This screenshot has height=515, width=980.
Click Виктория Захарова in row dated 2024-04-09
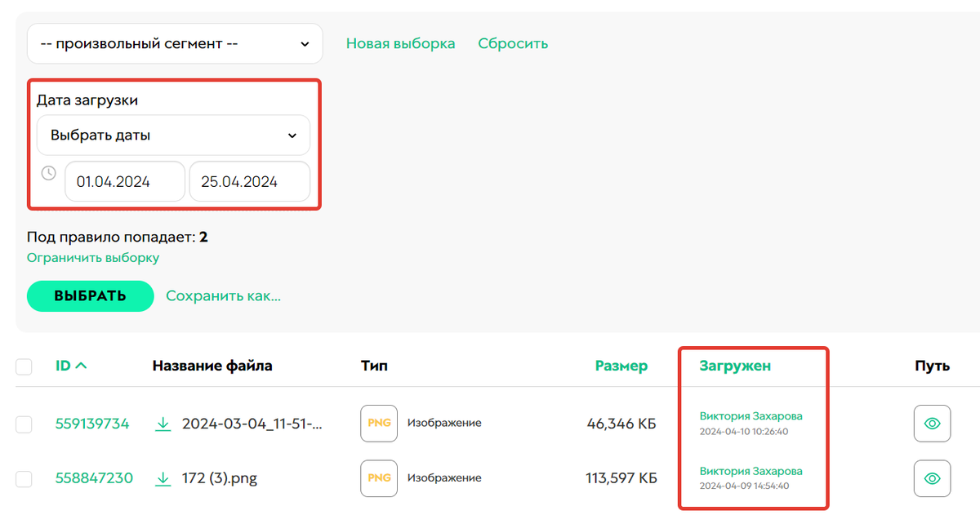pos(751,471)
